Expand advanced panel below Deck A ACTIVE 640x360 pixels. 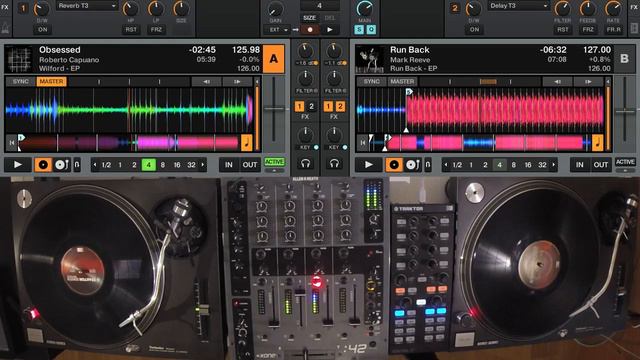coord(274,170)
